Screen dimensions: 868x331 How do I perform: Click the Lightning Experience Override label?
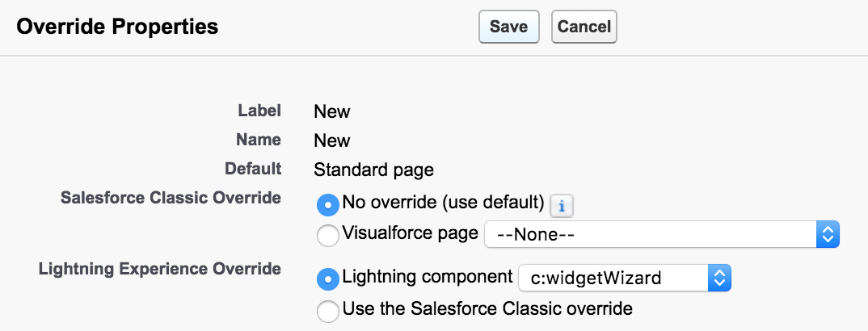point(159,269)
